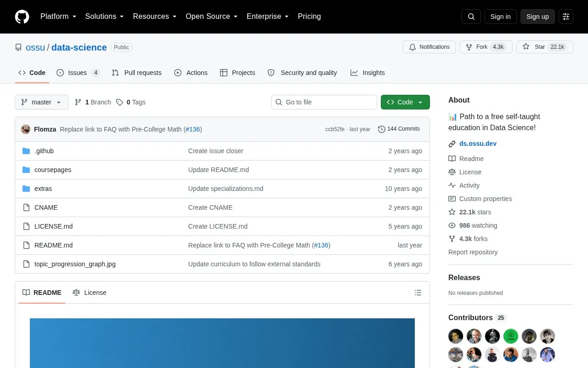Image resolution: width=588 pixels, height=368 pixels.
Task: Click the README outline list icon
Action: pos(418,293)
